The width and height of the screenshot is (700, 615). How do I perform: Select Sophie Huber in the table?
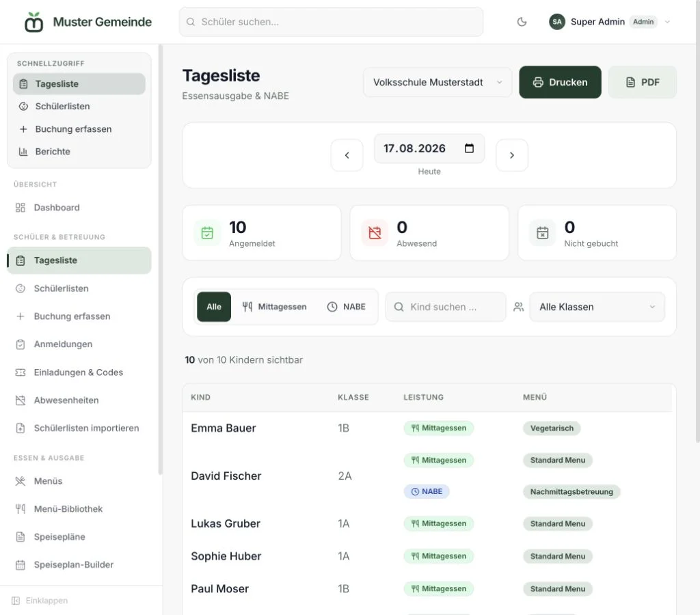226,556
